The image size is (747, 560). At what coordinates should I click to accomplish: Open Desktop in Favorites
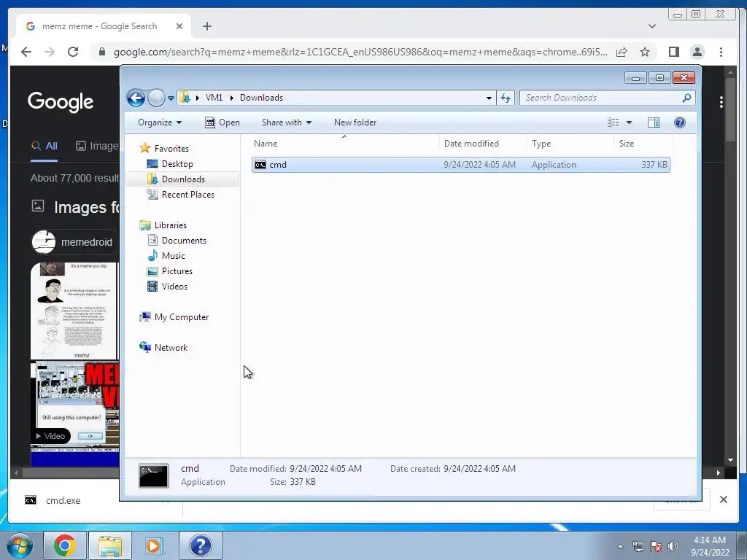click(170, 164)
